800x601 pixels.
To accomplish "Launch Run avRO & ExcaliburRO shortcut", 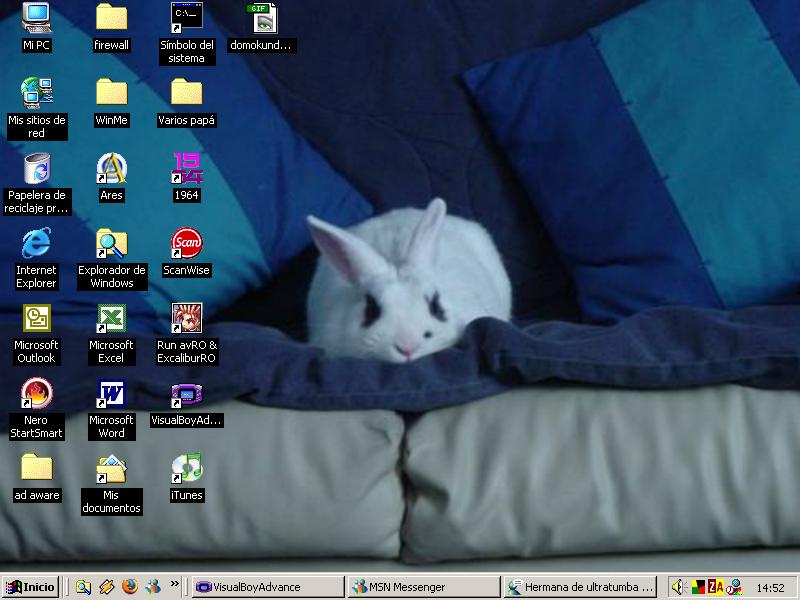I will click(186, 318).
